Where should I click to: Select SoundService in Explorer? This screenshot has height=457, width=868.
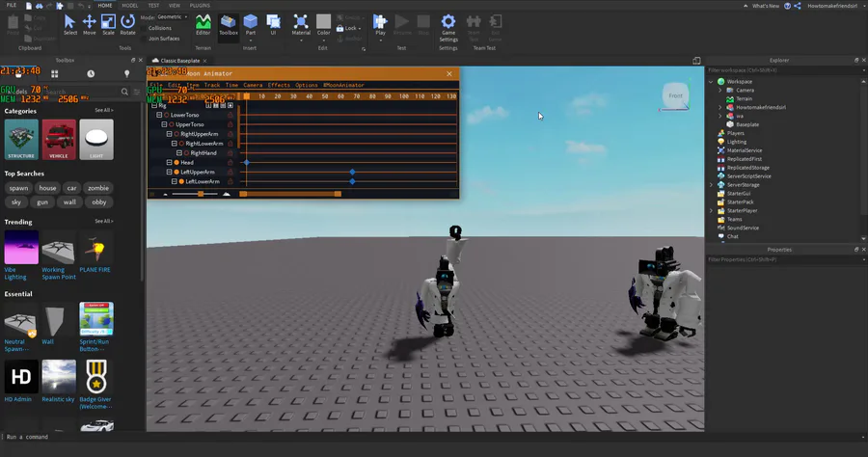[x=743, y=228]
